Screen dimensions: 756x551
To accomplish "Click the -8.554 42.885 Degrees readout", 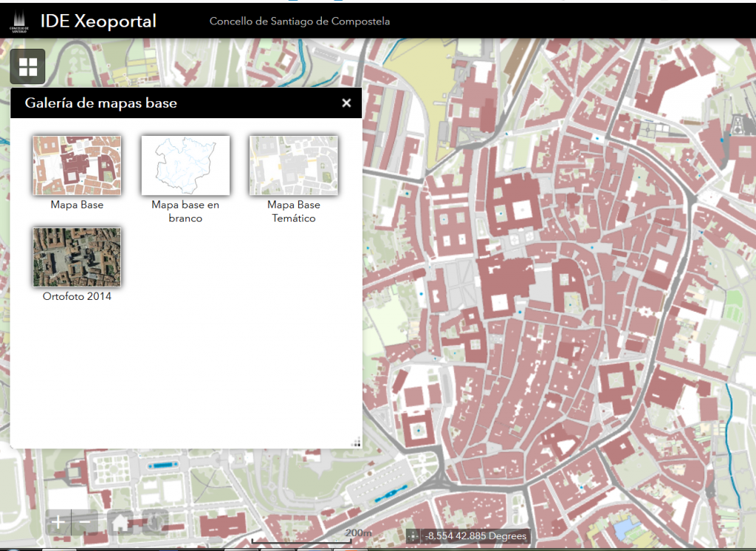I will pos(475,535).
